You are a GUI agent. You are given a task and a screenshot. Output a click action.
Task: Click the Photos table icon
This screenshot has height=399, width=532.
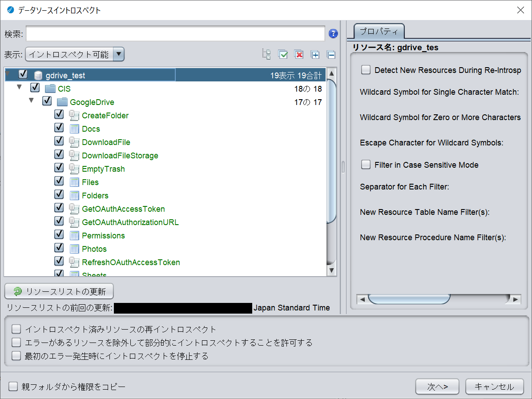(74, 249)
